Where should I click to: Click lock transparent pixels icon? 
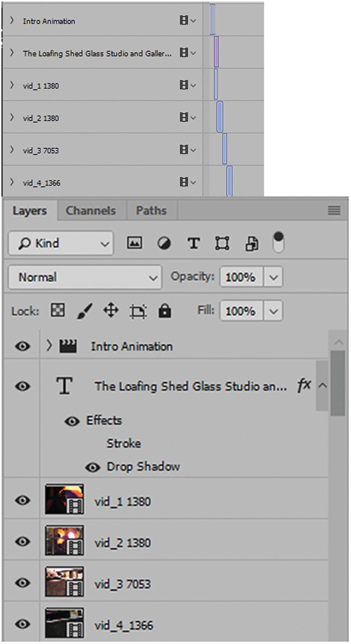[x=58, y=311]
